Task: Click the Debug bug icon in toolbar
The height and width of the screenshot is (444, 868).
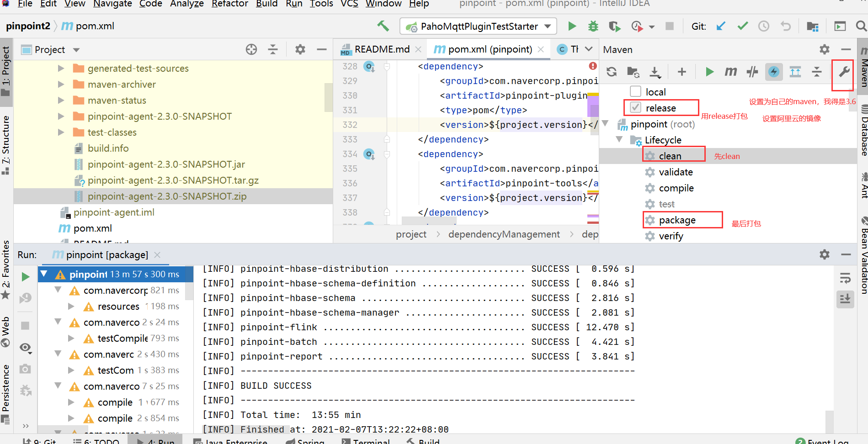Action: coord(593,26)
